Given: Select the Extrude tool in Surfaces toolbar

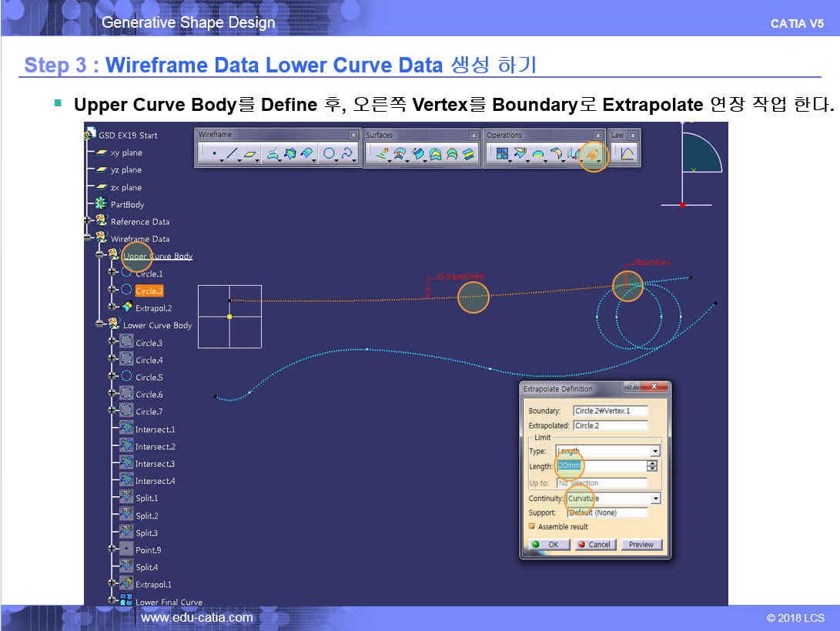Looking at the screenshot, I should [x=380, y=154].
